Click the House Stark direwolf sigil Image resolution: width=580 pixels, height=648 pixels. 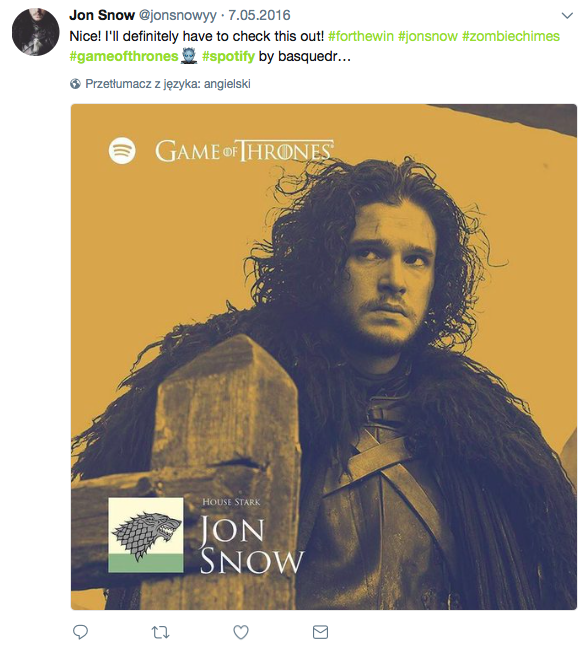[146, 535]
